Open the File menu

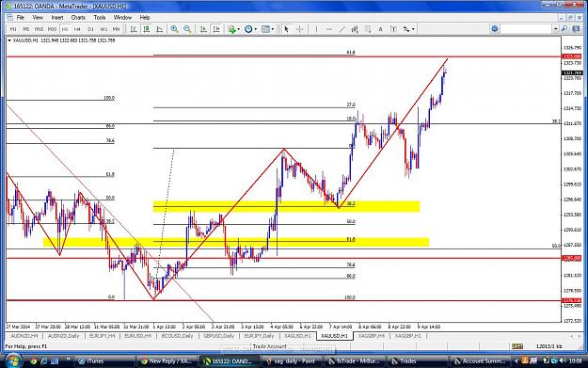coord(21,17)
